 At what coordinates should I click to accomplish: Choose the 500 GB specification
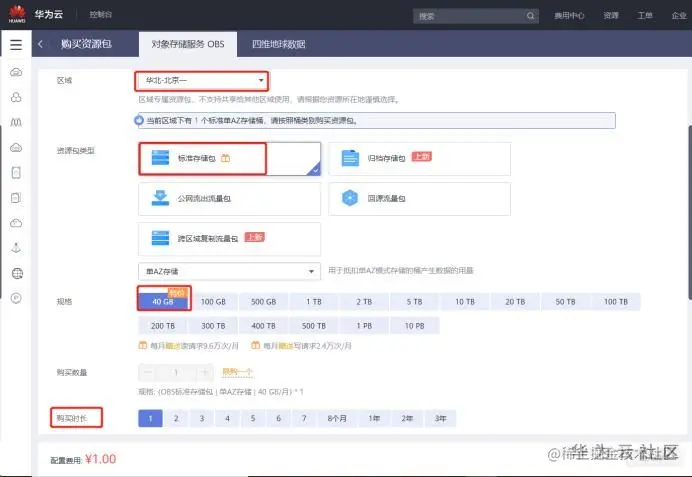click(x=263, y=301)
